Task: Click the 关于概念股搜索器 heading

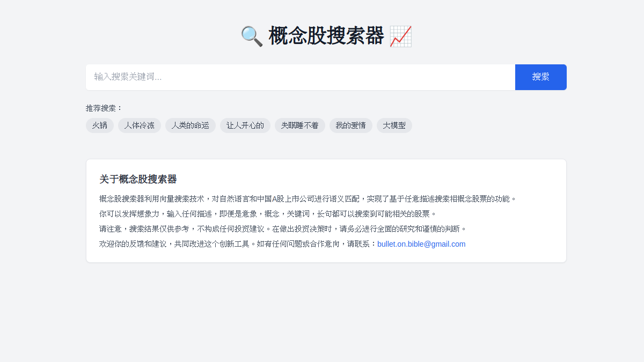Action: (138, 179)
